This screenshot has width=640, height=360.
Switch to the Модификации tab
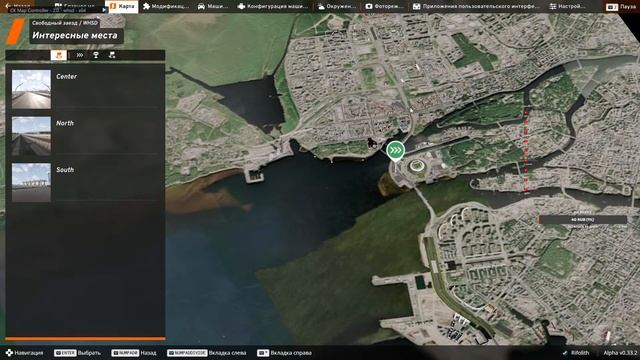pos(166,6)
